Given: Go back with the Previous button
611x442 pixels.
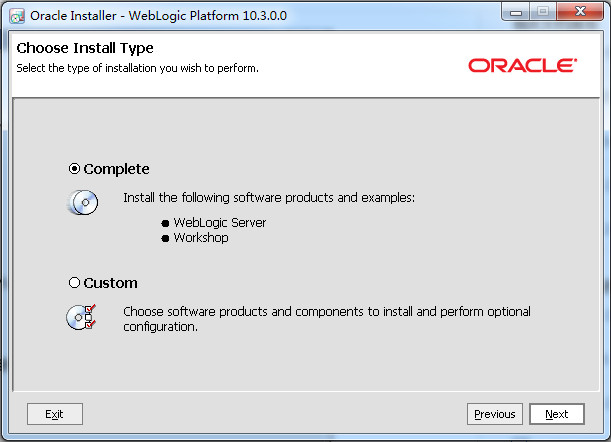Looking at the screenshot, I should click(495, 414).
